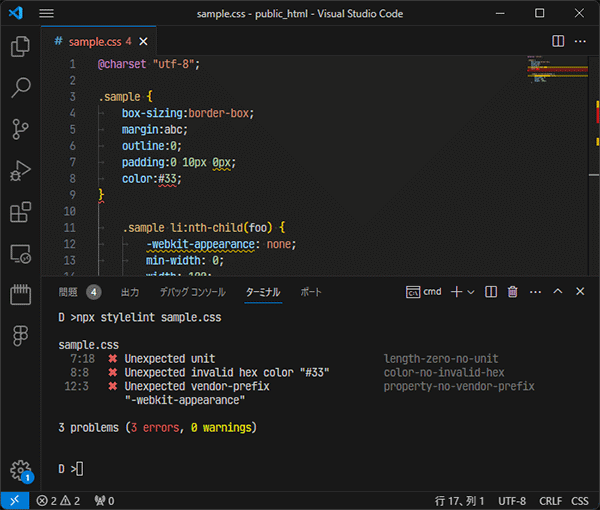The width and height of the screenshot is (600, 510).
Task: Click the 12:3 location in terminal output
Action: [x=76, y=386]
